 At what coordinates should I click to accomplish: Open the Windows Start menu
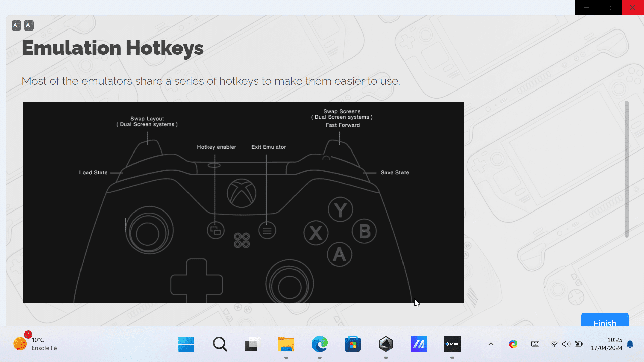click(x=186, y=344)
